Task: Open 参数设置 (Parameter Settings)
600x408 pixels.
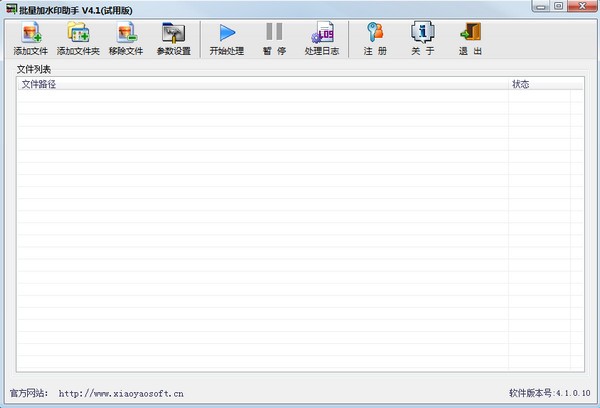Action: (173, 37)
